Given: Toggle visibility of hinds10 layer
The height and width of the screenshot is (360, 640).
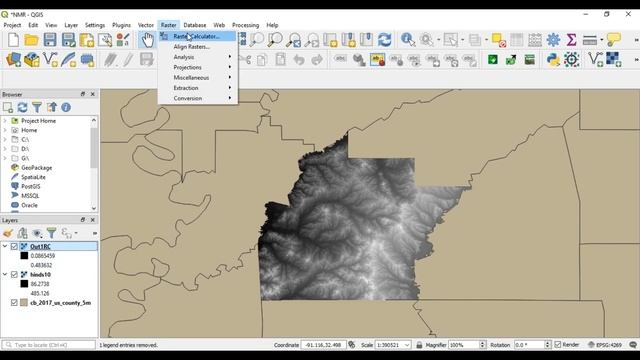Looking at the screenshot, I should point(14,275).
